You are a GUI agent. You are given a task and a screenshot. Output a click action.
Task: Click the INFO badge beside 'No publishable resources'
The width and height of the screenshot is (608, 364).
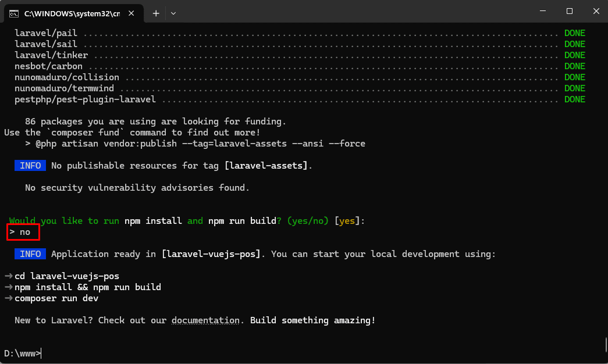30,166
